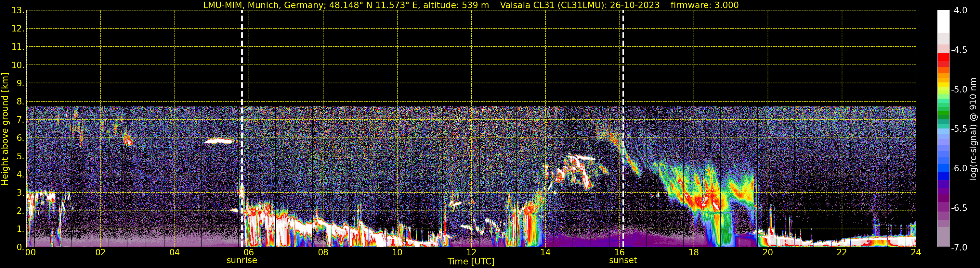Click the '-5.0' colorbar tick label

(x=959, y=90)
